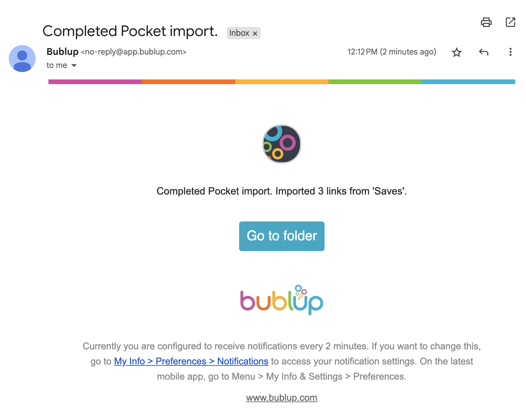Click the round Bublup bubbles app icon
526x420 pixels.
[281, 144]
